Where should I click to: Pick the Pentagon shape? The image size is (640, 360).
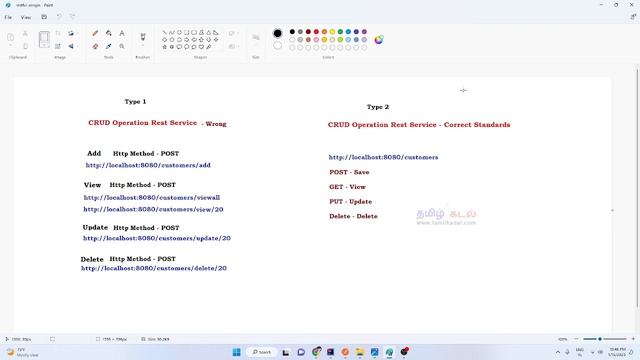click(172, 40)
